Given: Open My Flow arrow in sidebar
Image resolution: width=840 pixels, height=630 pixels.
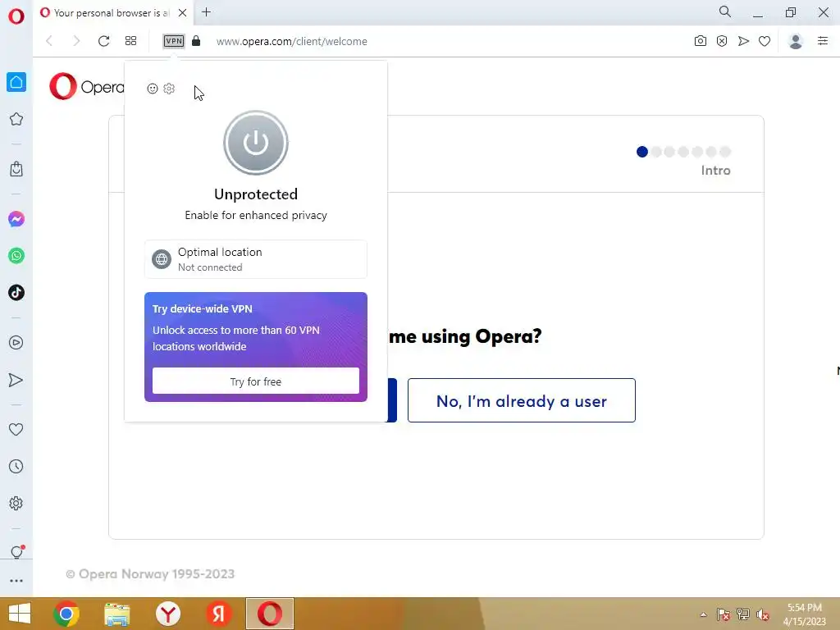Looking at the screenshot, I should click(16, 381).
